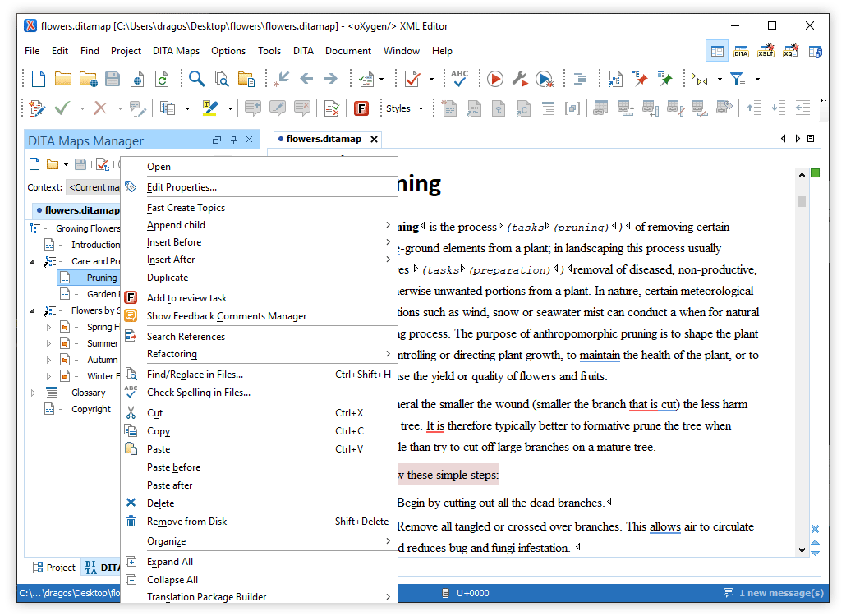Open the Context combo box in Maps Manager

(93, 188)
